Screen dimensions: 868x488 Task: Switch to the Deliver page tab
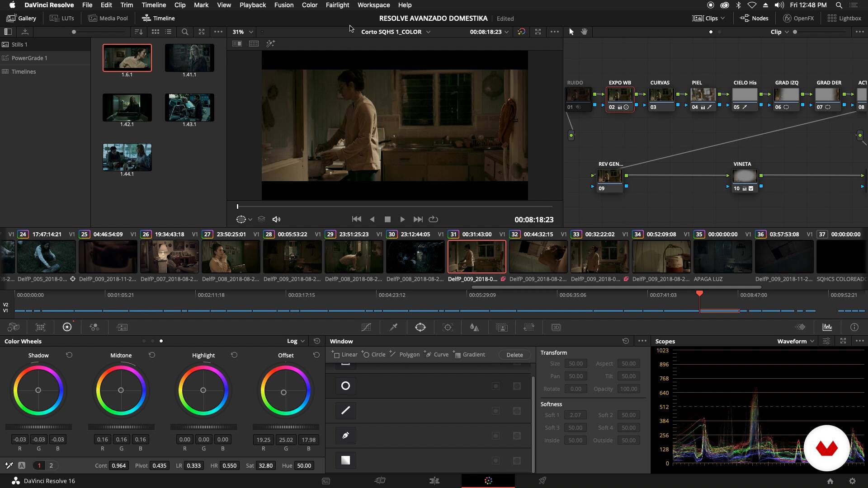[542, 481]
